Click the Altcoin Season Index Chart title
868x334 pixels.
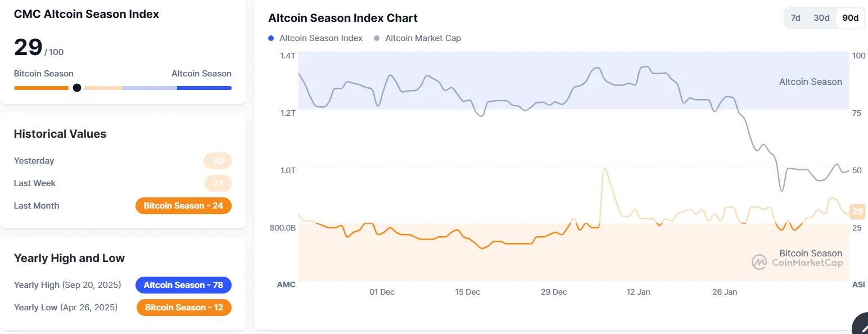point(343,18)
